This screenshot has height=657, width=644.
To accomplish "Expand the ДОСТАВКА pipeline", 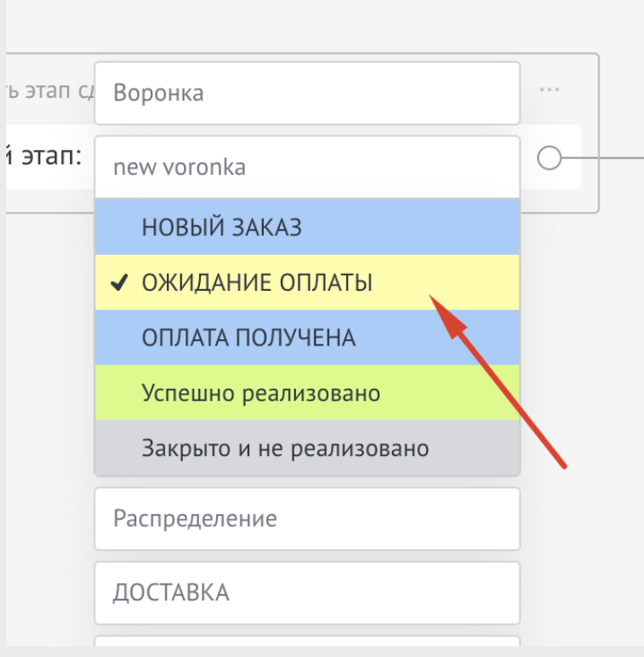I will (307, 592).
